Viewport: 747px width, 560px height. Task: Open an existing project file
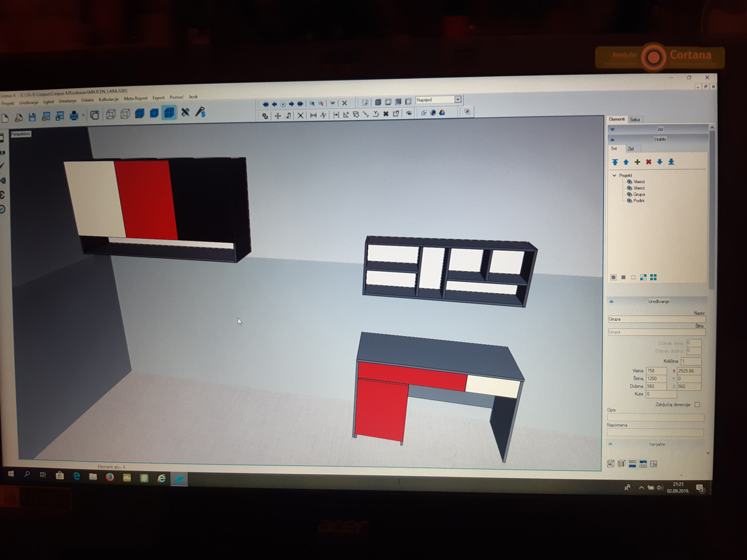tap(19, 116)
